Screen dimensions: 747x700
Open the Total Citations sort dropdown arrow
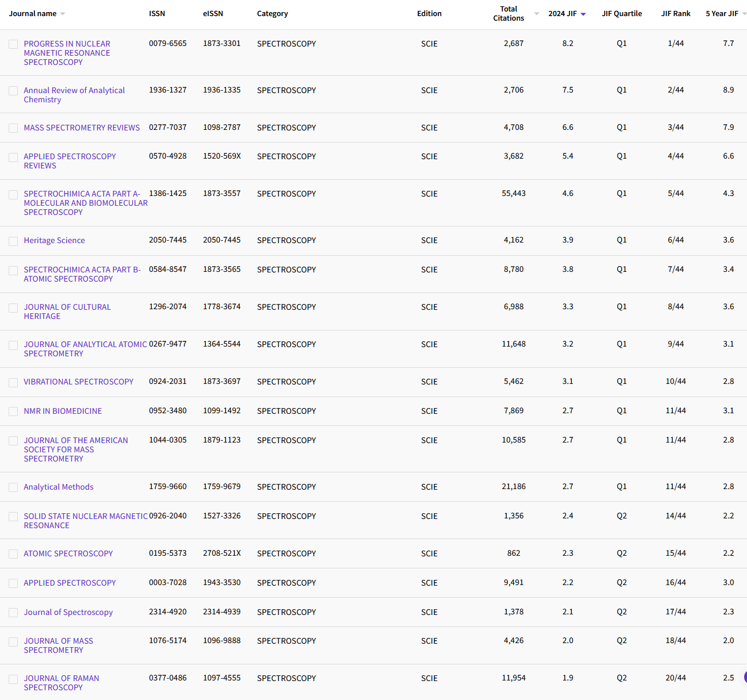(536, 13)
